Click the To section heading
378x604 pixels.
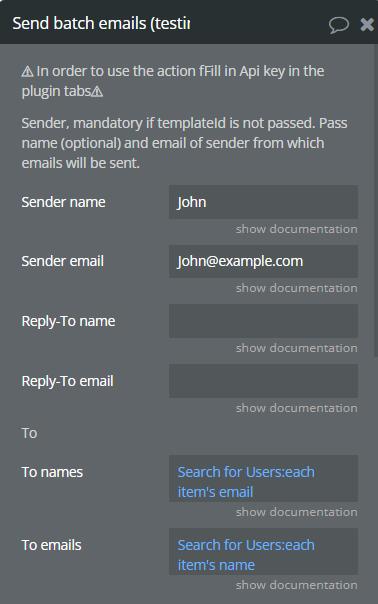point(29,433)
